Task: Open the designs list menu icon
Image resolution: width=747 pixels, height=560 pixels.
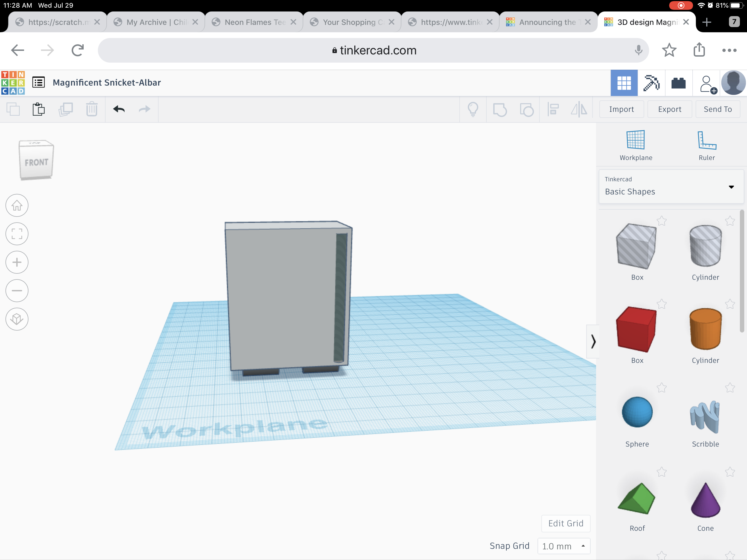Action: (39, 82)
